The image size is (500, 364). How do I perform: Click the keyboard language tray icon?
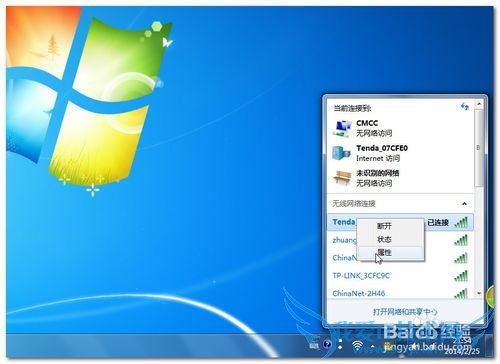click(x=314, y=345)
